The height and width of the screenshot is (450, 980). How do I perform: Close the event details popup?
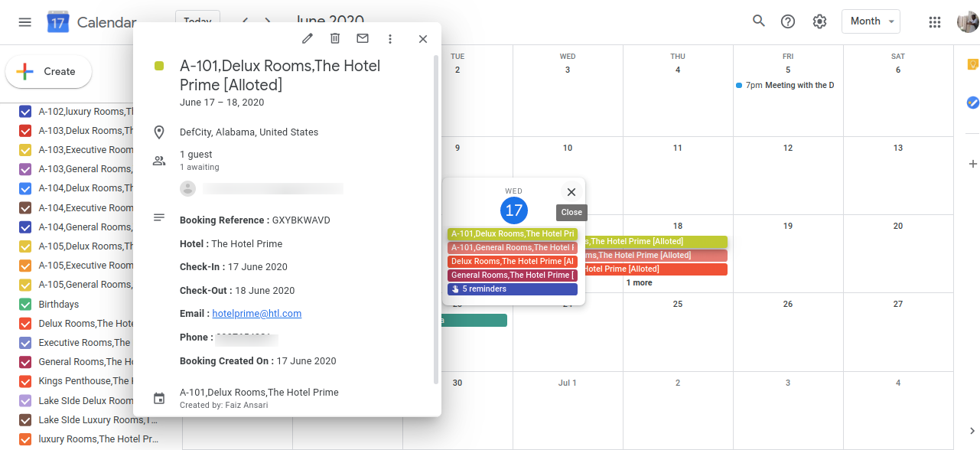pos(423,38)
